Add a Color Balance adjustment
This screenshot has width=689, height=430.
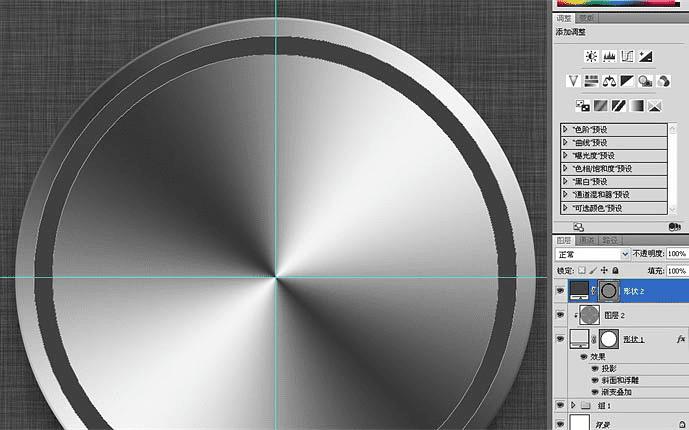tap(609, 81)
